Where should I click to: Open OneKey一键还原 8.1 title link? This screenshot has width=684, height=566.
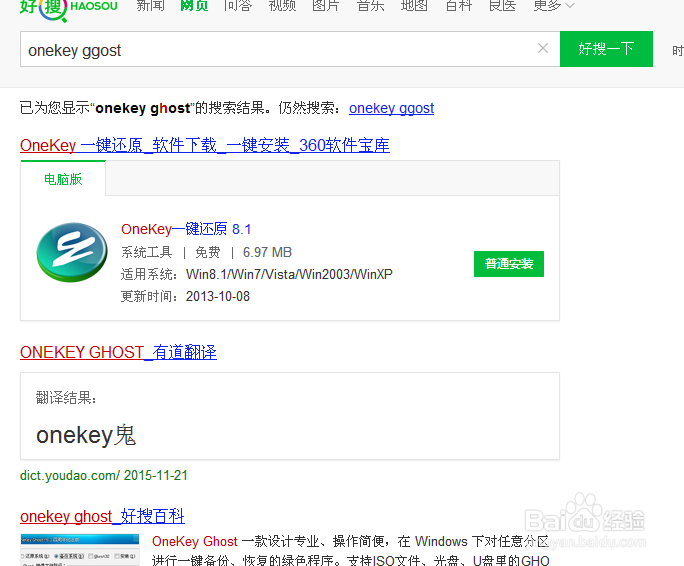[186, 229]
